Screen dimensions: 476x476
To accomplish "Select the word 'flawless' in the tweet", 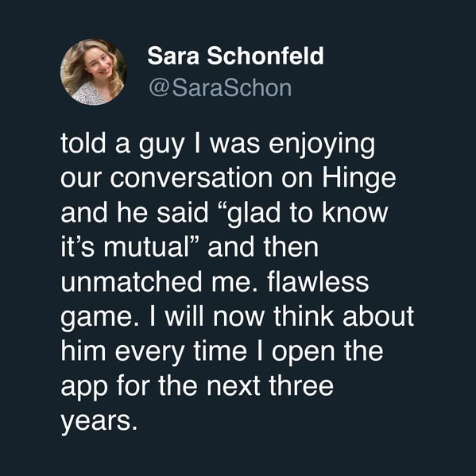I will coord(318,281).
